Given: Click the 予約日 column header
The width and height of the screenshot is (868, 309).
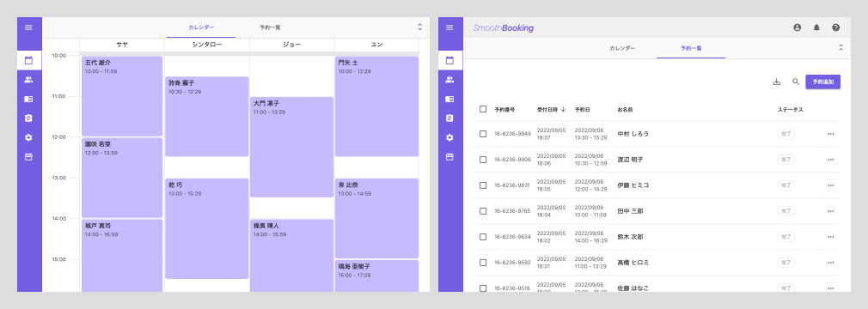Looking at the screenshot, I should pyautogui.click(x=582, y=110).
